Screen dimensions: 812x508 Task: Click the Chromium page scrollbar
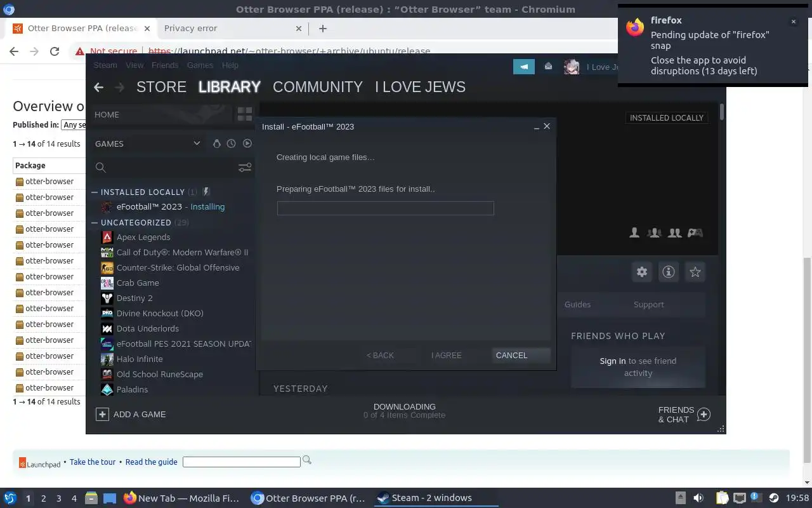click(808, 359)
